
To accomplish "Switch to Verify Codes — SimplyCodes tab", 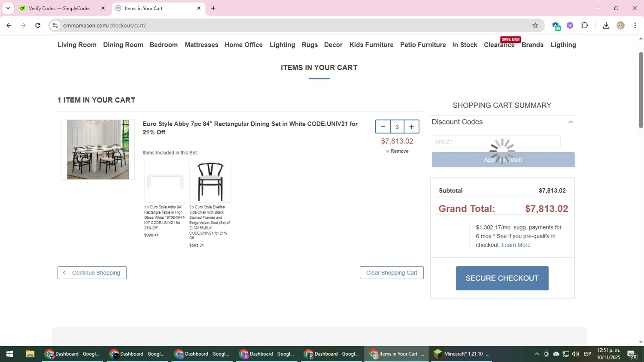I will pyautogui.click(x=59, y=8).
